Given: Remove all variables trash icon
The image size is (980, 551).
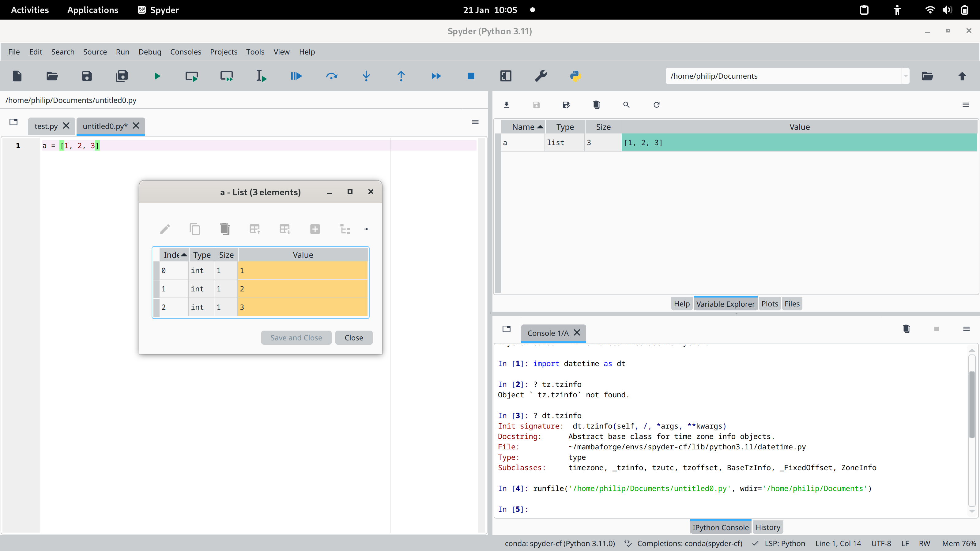Looking at the screenshot, I should (x=596, y=105).
